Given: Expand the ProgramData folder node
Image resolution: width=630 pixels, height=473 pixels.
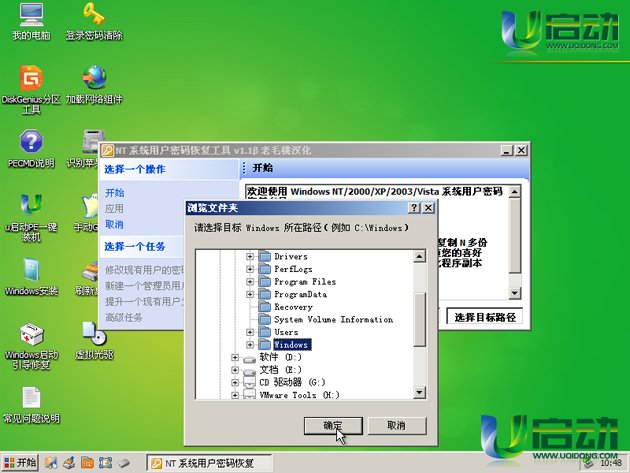Looking at the screenshot, I should pos(250,294).
